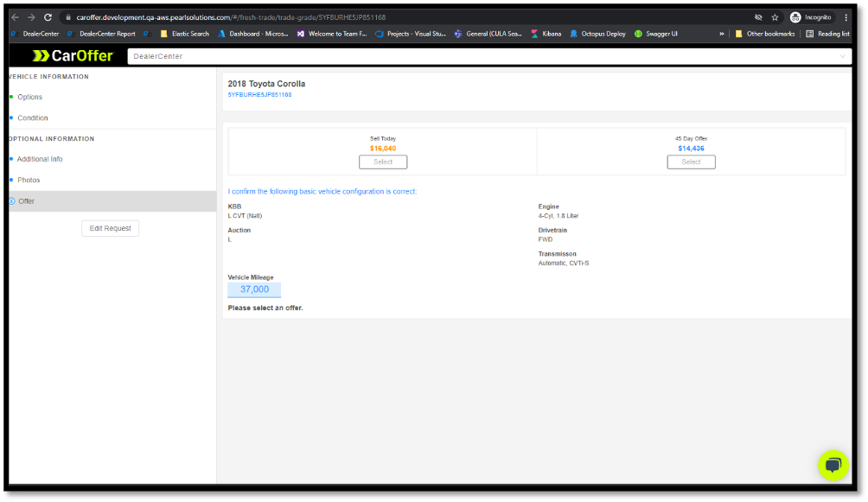868x502 pixels.
Task: Select the Offer sidebar item
Action: click(112, 201)
